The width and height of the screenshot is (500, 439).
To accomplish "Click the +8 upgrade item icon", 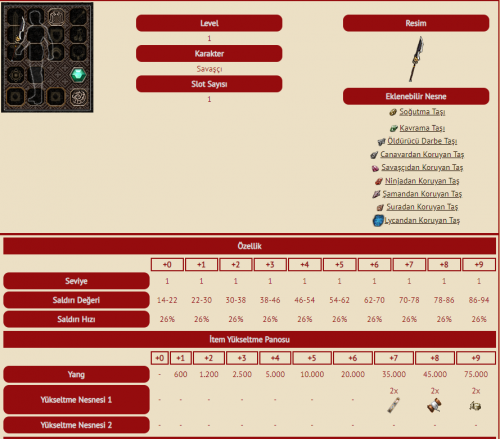I will point(434,405).
